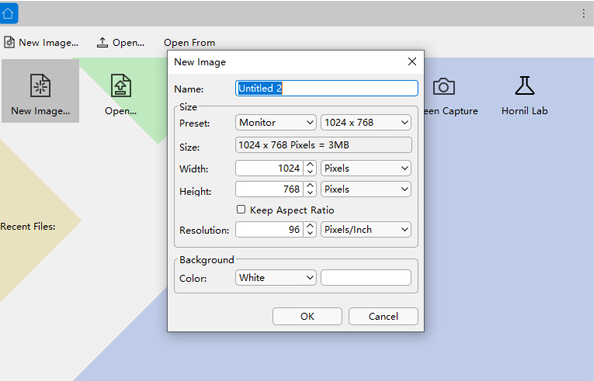Increase the Width with the up arrow
Image resolution: width=594 pixels, height=381 pixels.
click(x=310, y=164)
